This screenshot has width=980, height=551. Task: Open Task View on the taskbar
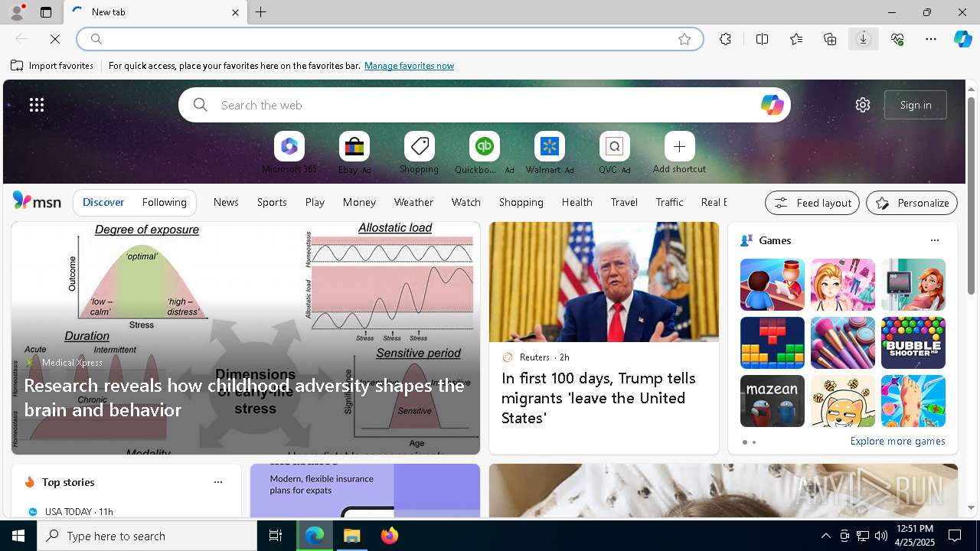click(x=276, y=536)
